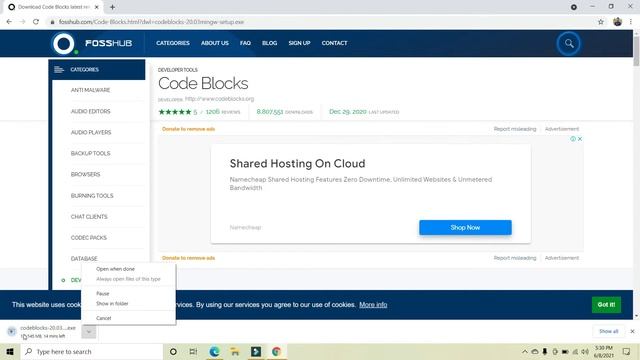Image resolution: width=640 pixels, height=360 pixels.
Task: Click Shop Now in the ad
Action: pyautogui.click(x=465, y=227)
